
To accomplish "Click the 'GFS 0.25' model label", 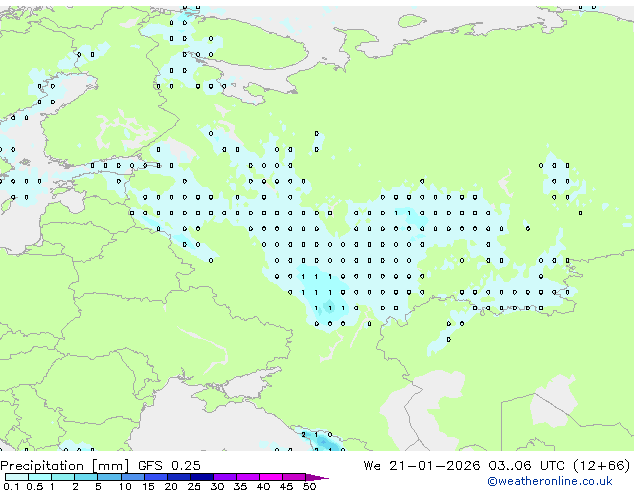I will click(169, 466).
